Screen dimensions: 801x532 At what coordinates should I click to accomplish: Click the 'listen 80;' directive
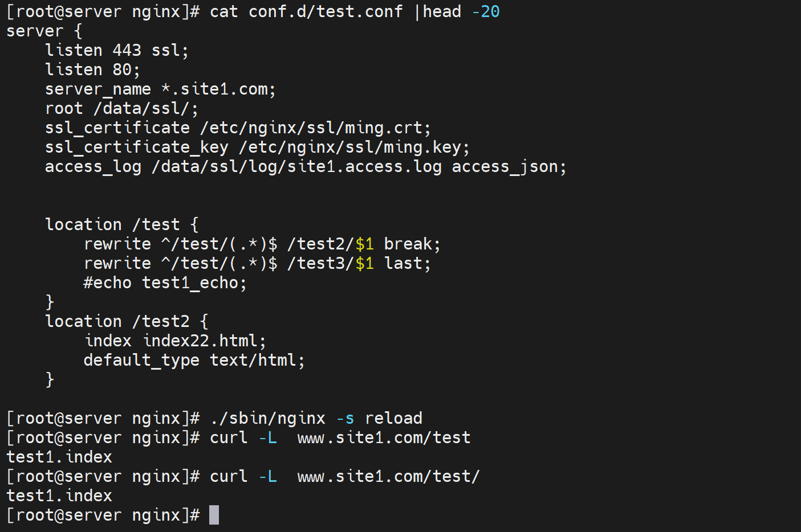[92, 69]
